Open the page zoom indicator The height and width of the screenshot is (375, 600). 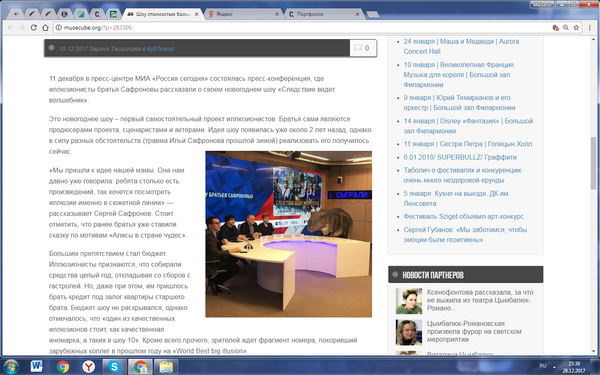click(566, 28)
